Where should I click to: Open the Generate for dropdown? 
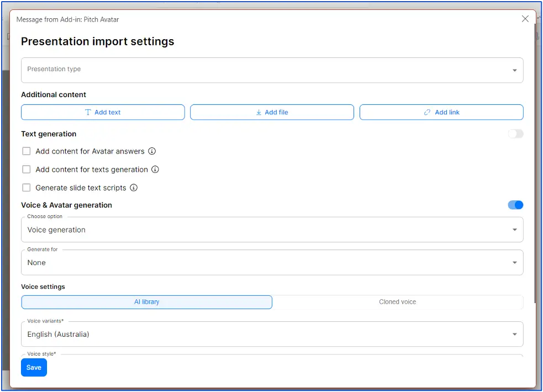[x=272, y=263]
